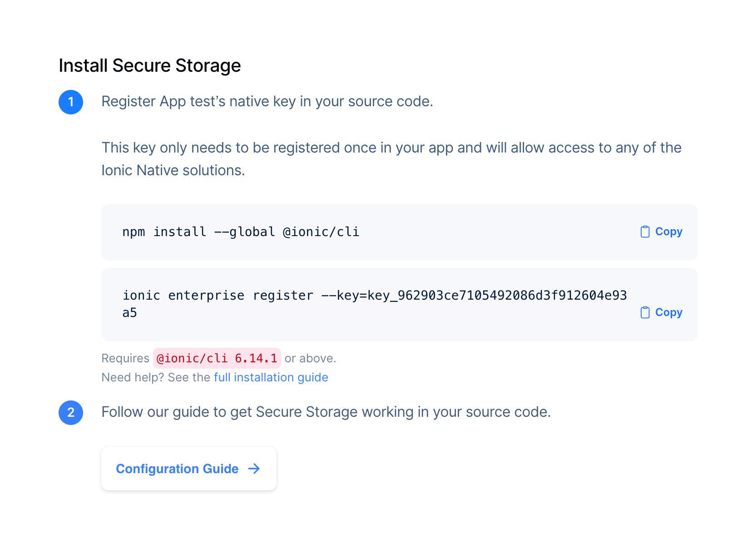Click the npm install --global @ionic/cli code text
Screen dimensions: 756x553
coord(241,232)
